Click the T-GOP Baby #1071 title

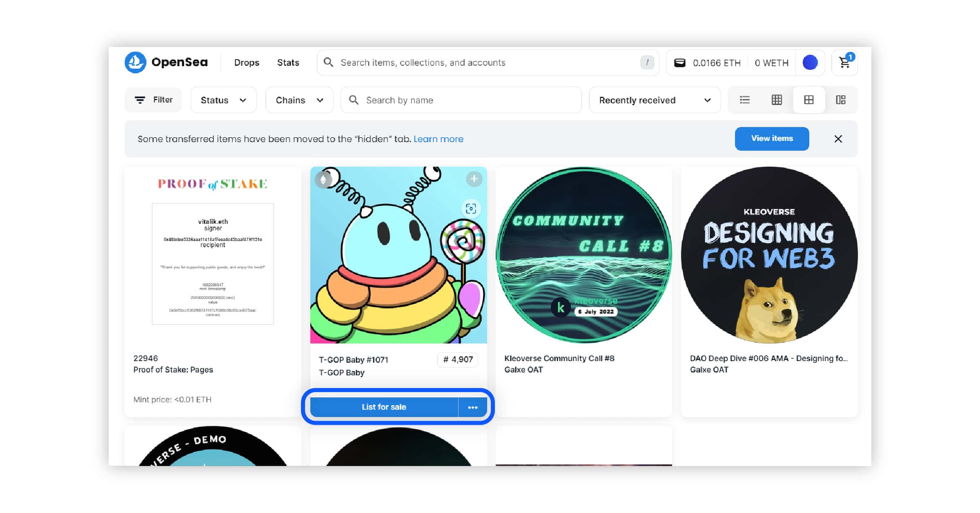pyautogui.click(x=353, y=360)
